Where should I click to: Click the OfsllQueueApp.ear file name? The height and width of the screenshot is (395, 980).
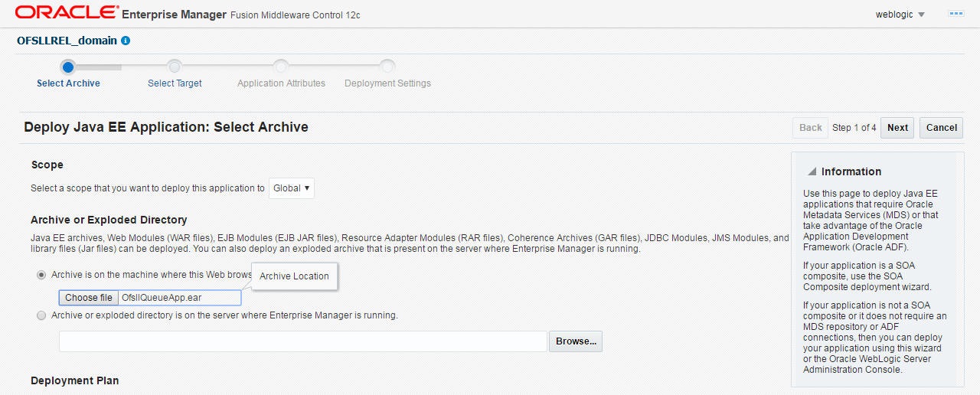click(162, 298)
